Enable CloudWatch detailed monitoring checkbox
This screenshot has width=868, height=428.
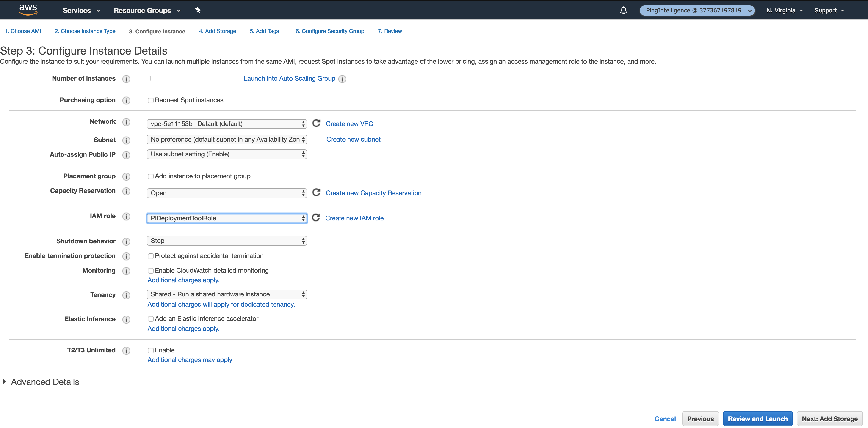tap(151, 271)
